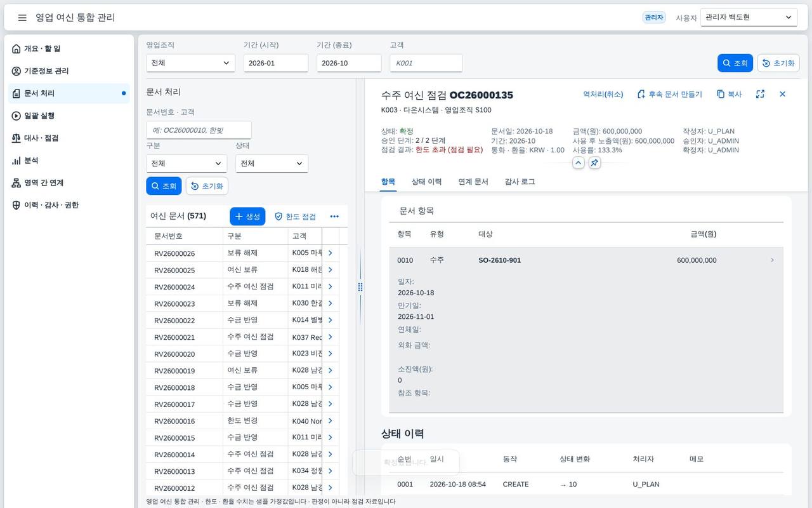Screen dimensions: 812x508
Task: Edit the 기간 (종료) field
Action: 349,63
